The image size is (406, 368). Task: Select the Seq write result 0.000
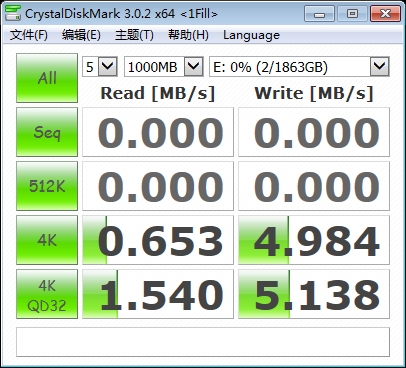(x=314, y=132)
